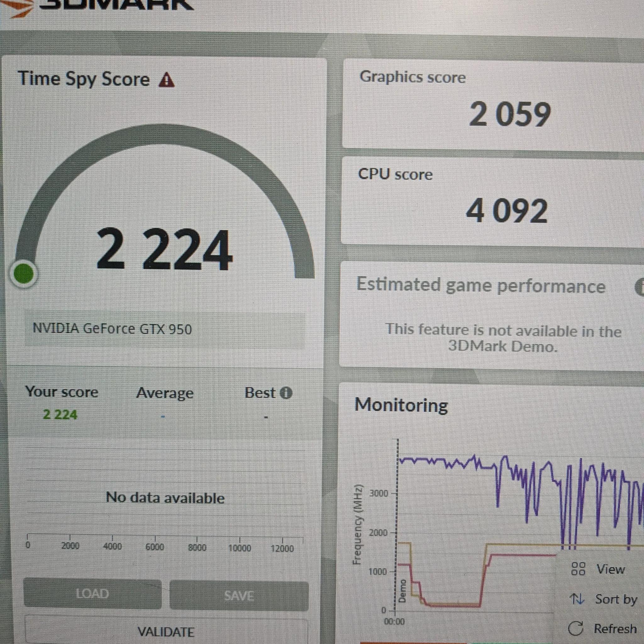Click the Estimated game performance heading

point(481,286)
